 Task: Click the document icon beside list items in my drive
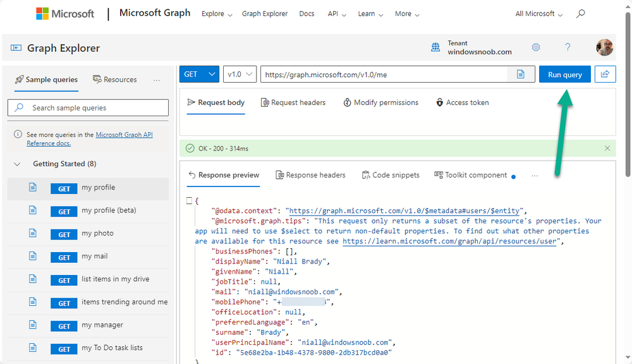[x=33, y=279]
